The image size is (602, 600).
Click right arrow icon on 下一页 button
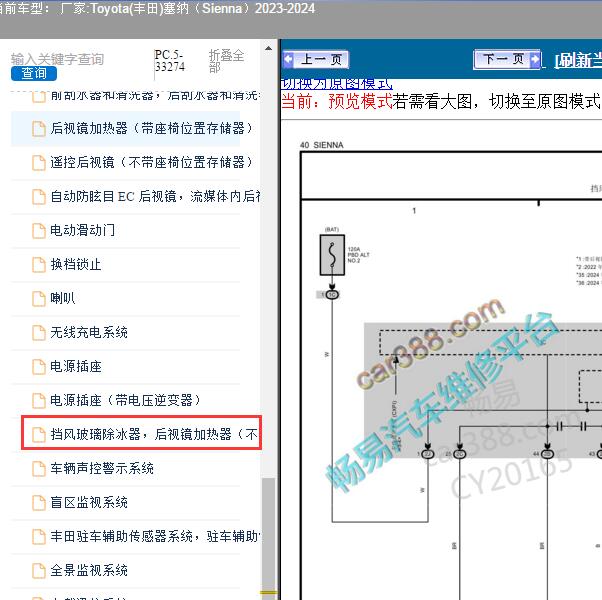coord(534,59)
